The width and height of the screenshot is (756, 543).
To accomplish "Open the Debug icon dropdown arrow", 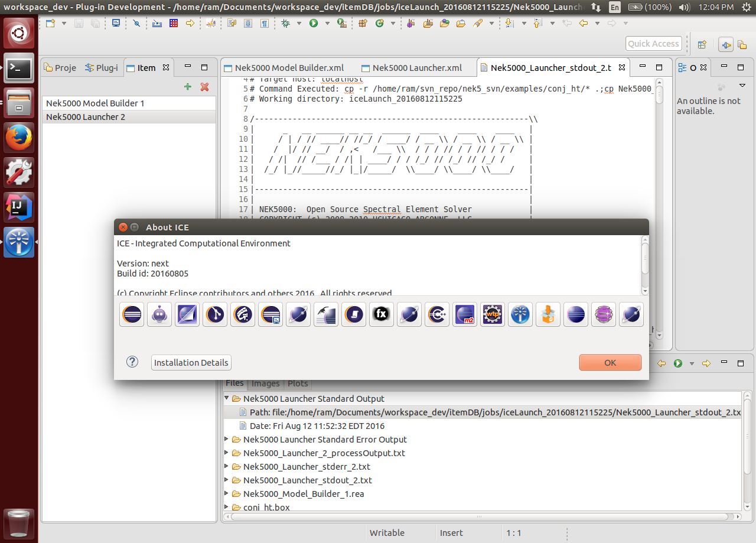I will click(x=299, y=23).
